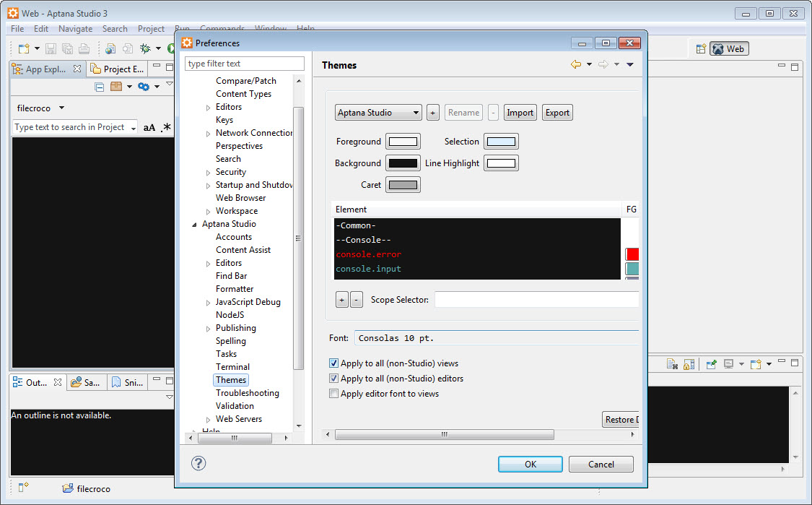Open the Caret color swatch
This screenshot has width=812, height=505.
[403, 185]
